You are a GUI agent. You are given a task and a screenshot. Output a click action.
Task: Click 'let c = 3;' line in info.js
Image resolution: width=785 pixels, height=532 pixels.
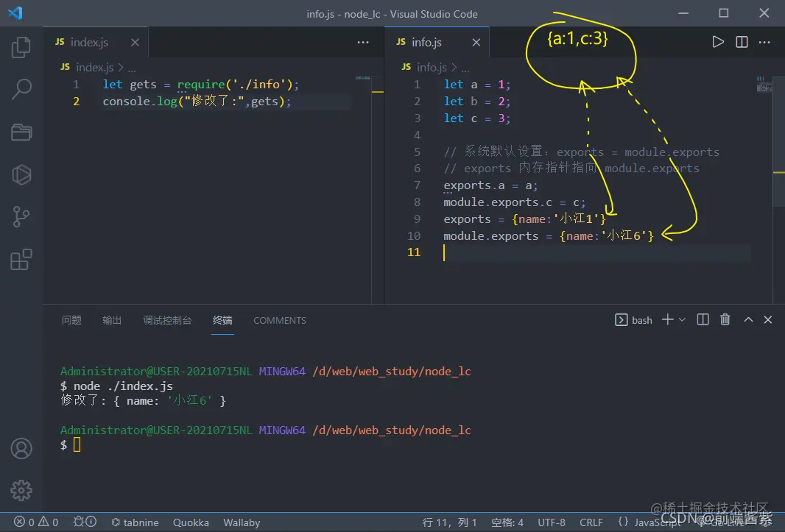click(x=476, y=118)
